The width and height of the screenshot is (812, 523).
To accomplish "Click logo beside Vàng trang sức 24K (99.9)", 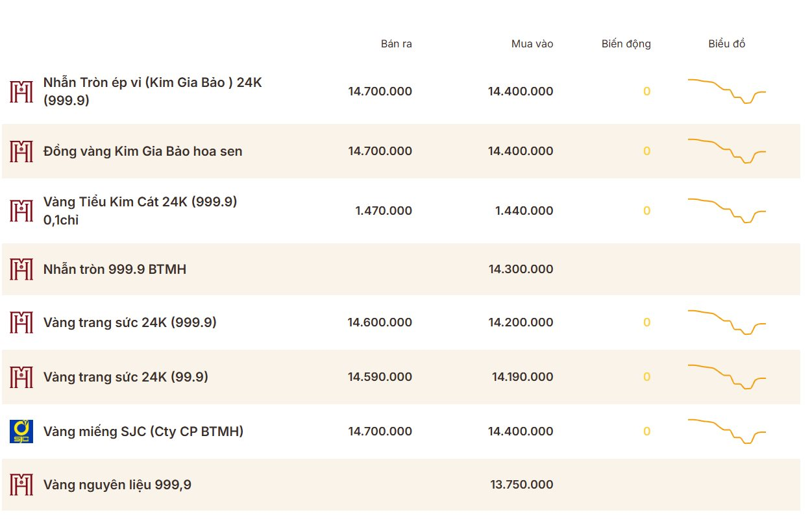I will [21, 377].
